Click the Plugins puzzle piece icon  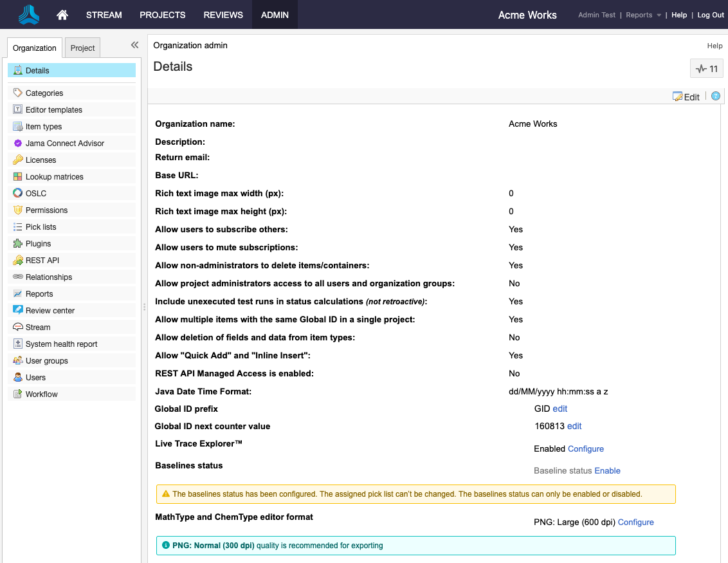[x=18, y=244]
